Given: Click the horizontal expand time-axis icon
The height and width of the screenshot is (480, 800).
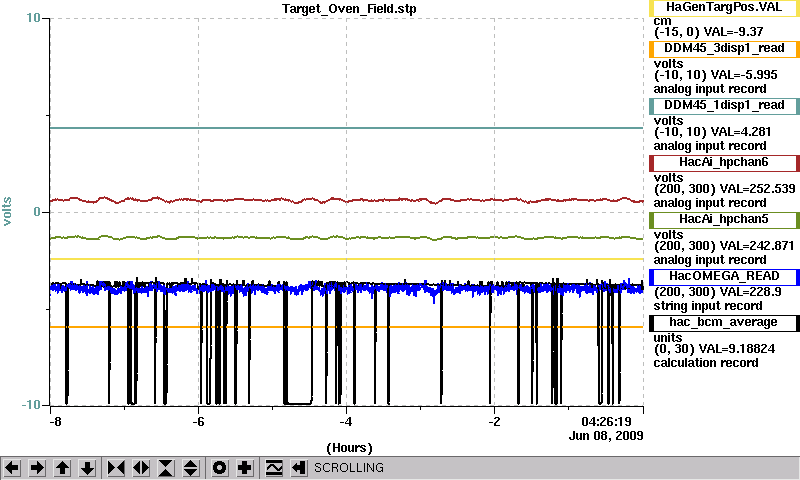Looking at the screenshot, I should 141,468.
